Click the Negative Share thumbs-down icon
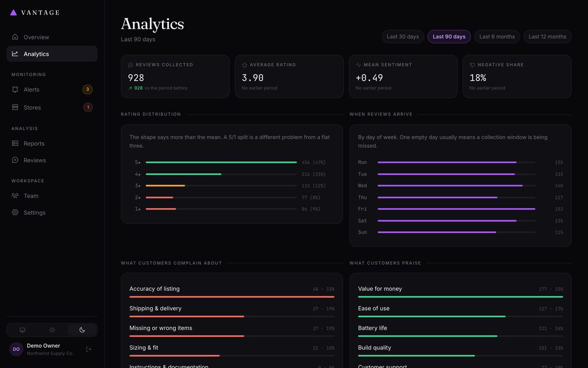 point(472,65)
